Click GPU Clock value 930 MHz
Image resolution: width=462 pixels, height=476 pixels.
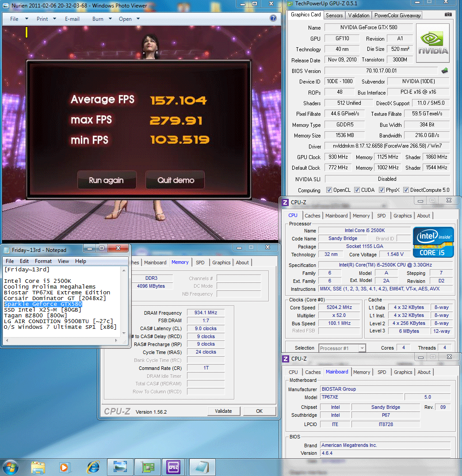pos(338,157)
